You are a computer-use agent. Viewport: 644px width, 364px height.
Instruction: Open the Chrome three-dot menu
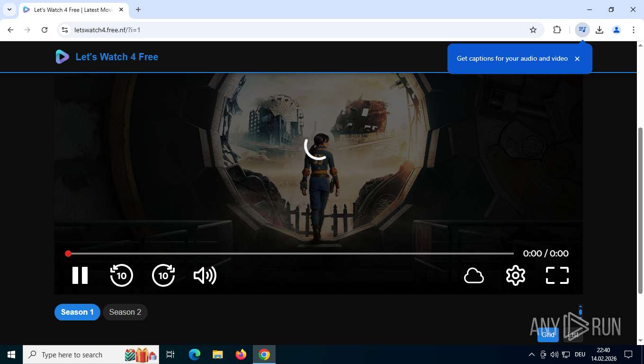[x=634, y=30]
